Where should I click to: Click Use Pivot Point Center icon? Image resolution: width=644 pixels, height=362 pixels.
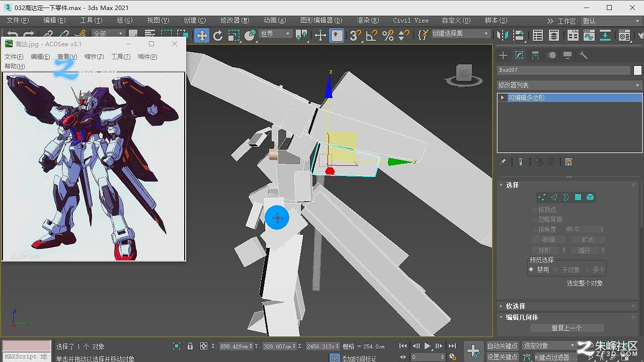(302, 35)
